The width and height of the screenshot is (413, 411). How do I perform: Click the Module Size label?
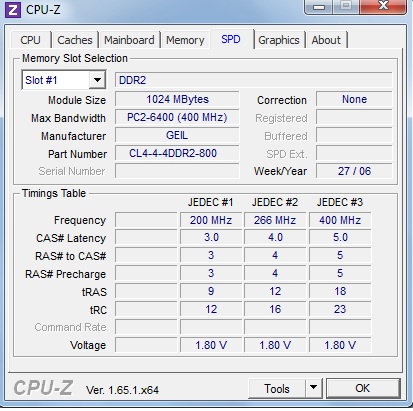coord(77,100)
